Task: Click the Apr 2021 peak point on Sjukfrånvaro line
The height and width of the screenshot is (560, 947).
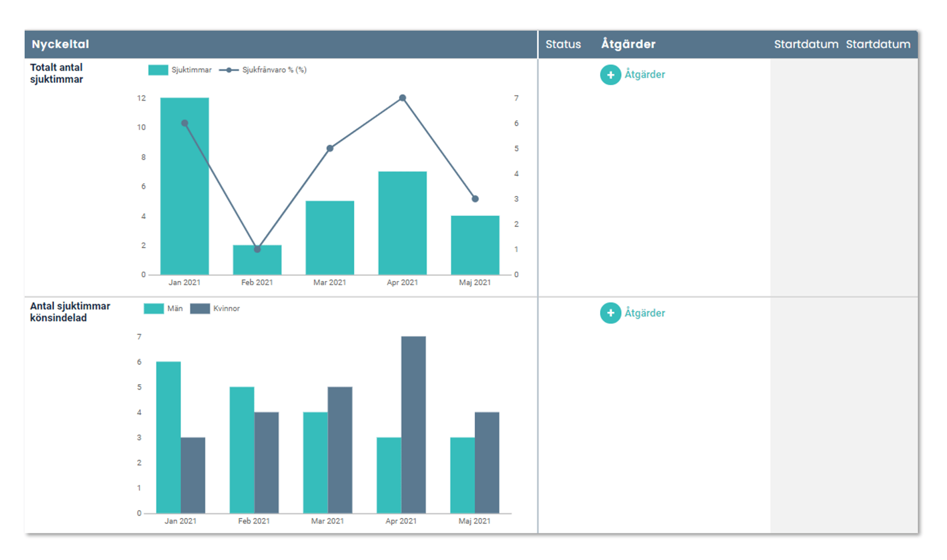Action: [402, 98]
